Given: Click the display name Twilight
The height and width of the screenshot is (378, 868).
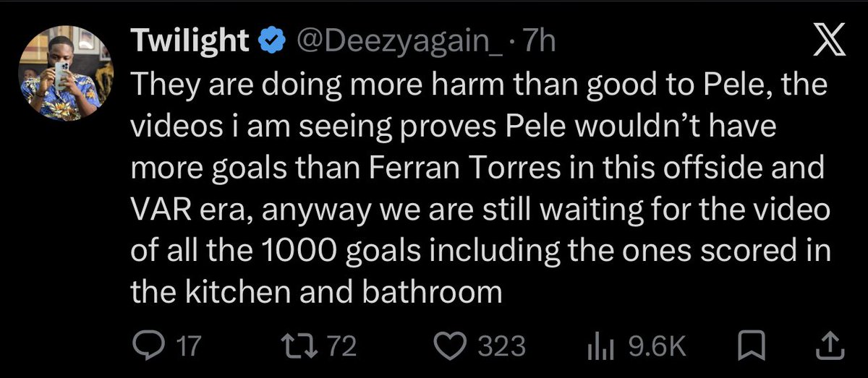Looking at the screenshot, I should point(191,43).
